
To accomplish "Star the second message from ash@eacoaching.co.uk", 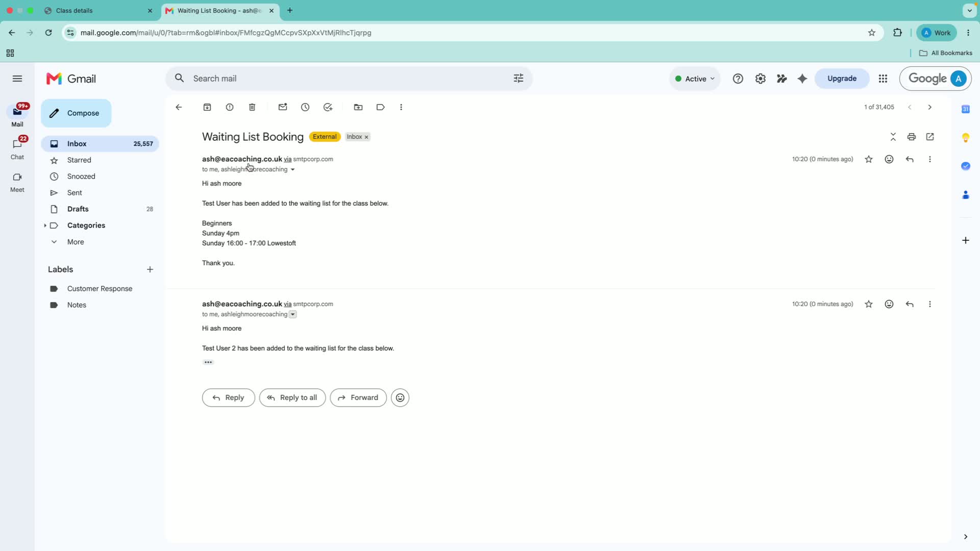I will [x=869, y=304].
